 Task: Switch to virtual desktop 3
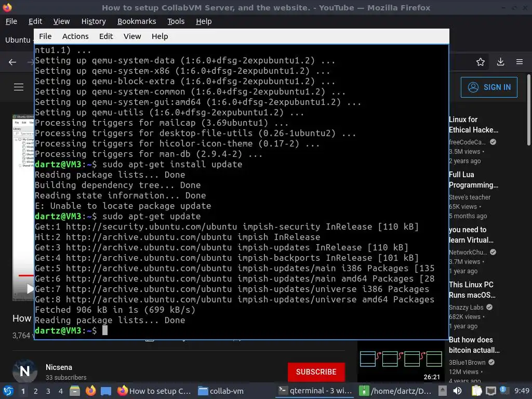click(x=48, y=391)
